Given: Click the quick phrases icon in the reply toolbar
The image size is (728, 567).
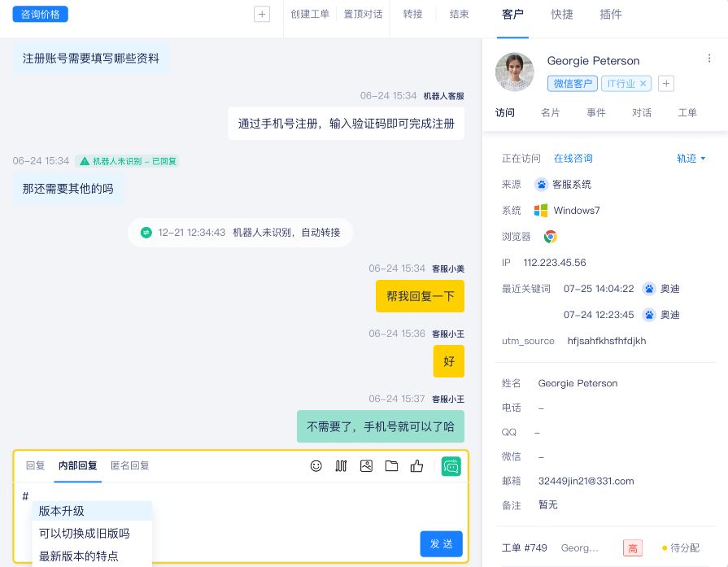Looking at the screenshot, I should tap(341, 465).
